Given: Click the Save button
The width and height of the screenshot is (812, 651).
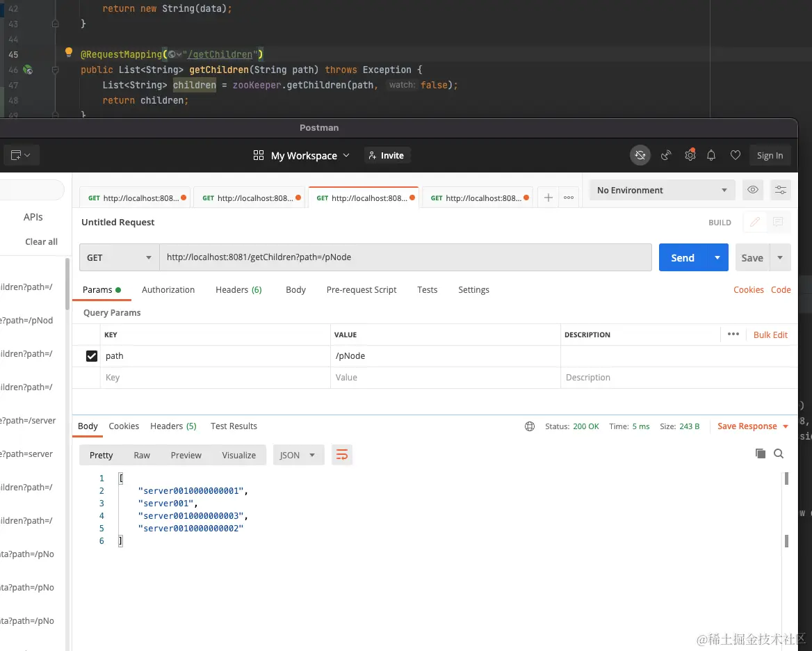Looking at the screenshot, I should [x=752, y=257].
